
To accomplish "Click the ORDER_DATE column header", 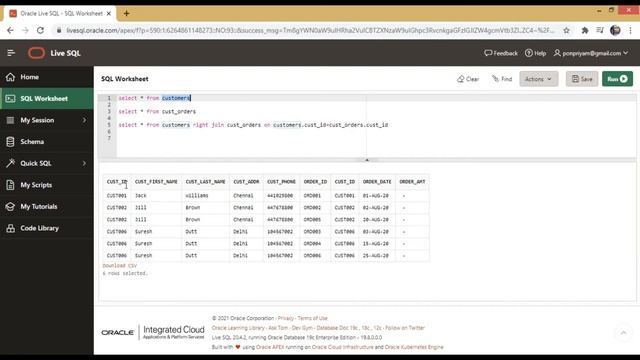I will tap(377, 182).
